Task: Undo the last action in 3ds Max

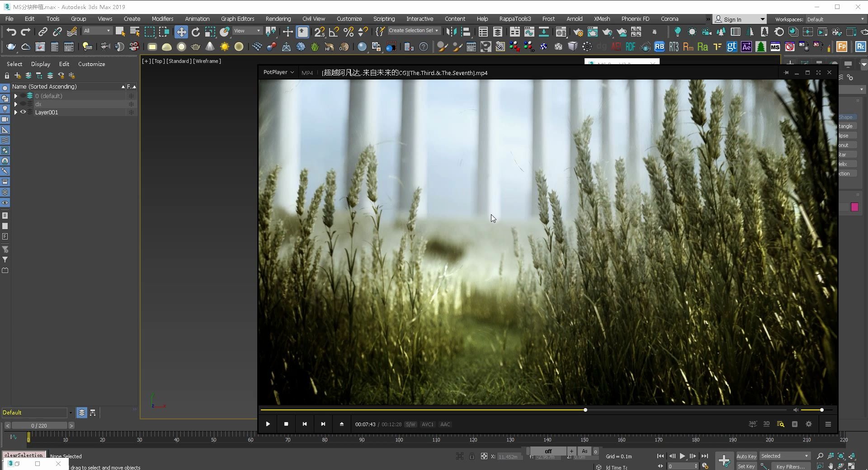Action: click(x=11, y=32)
